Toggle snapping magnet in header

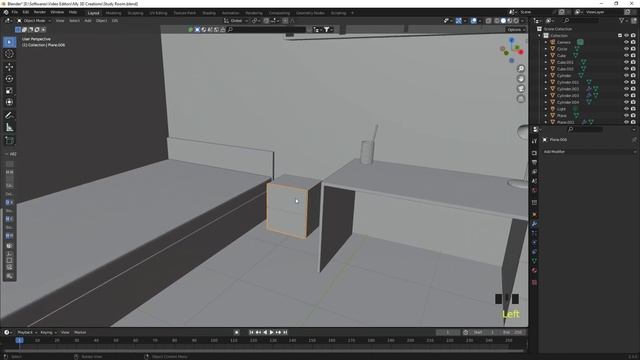pyautogui.click(x=266, y=20)
